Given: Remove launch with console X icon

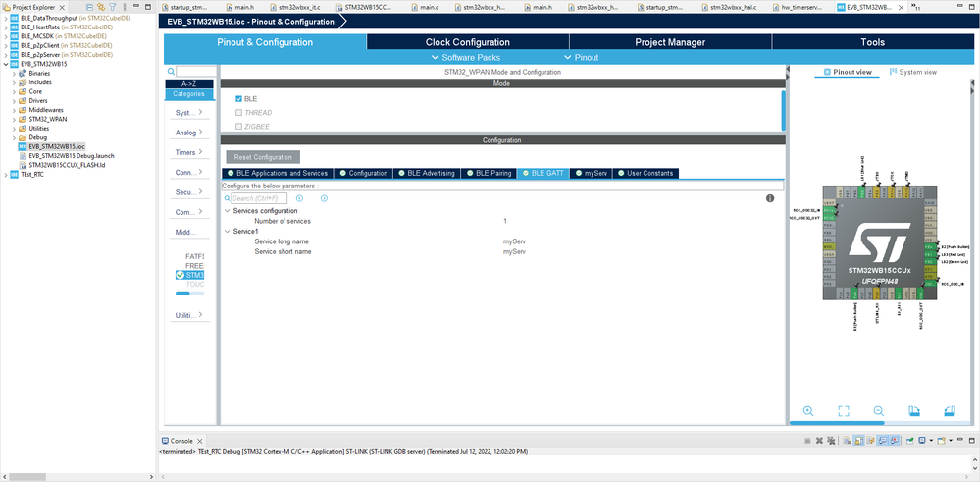Looking at the screenshot, I should (x=819, y=441).
